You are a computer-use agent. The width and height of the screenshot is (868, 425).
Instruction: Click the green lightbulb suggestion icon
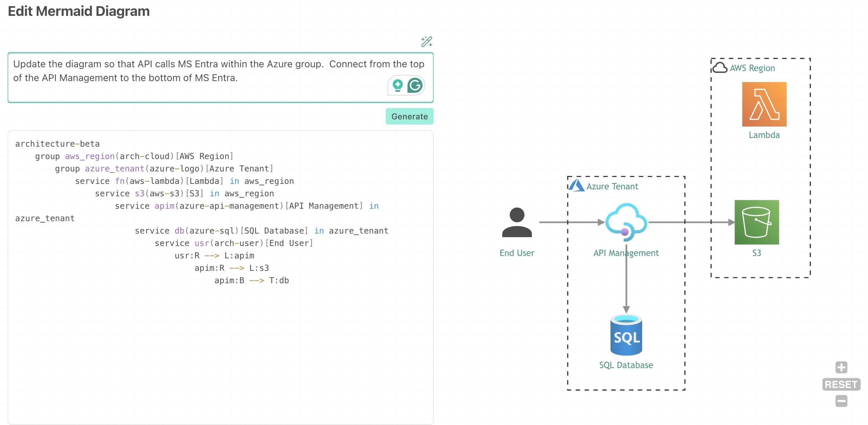pyautogui.click(x=397, y=85)
